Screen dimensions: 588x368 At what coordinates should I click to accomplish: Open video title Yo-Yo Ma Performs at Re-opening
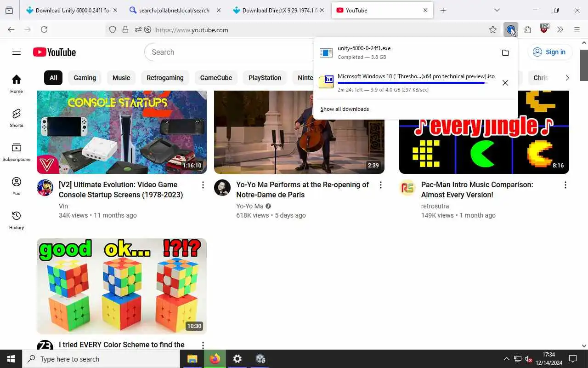[302, 190]
